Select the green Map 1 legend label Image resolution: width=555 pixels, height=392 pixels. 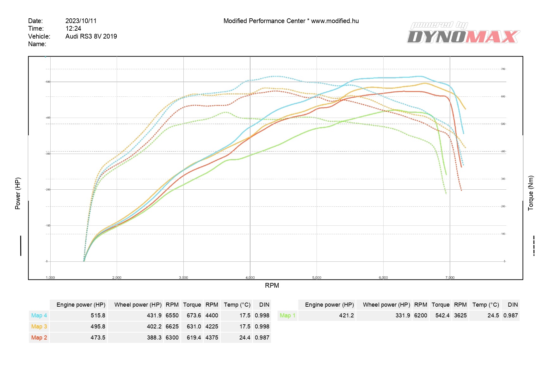click(287, 315)
